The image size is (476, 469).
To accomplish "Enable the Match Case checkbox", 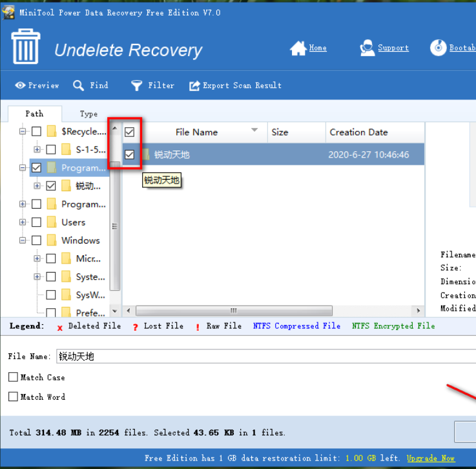I will (13, 377).
